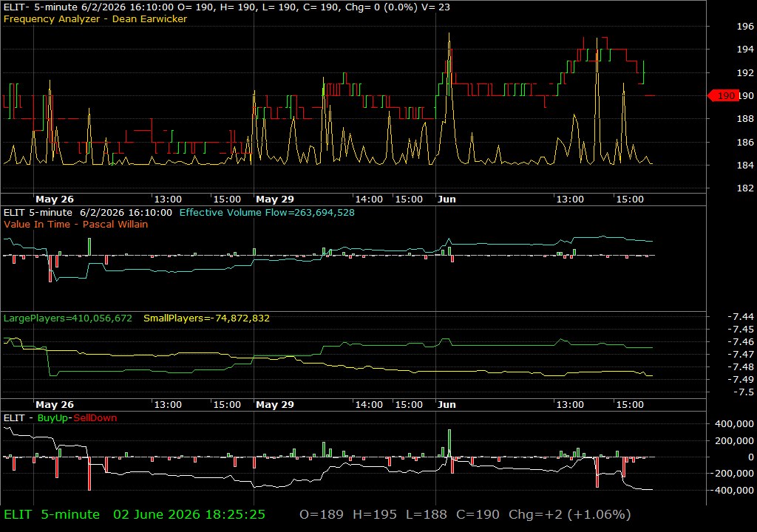Click the top chart's OHLC header line

click(227, 7)
